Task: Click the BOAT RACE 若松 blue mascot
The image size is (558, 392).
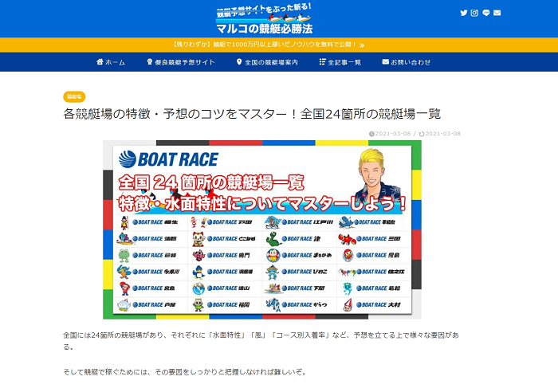Action: 348,288
